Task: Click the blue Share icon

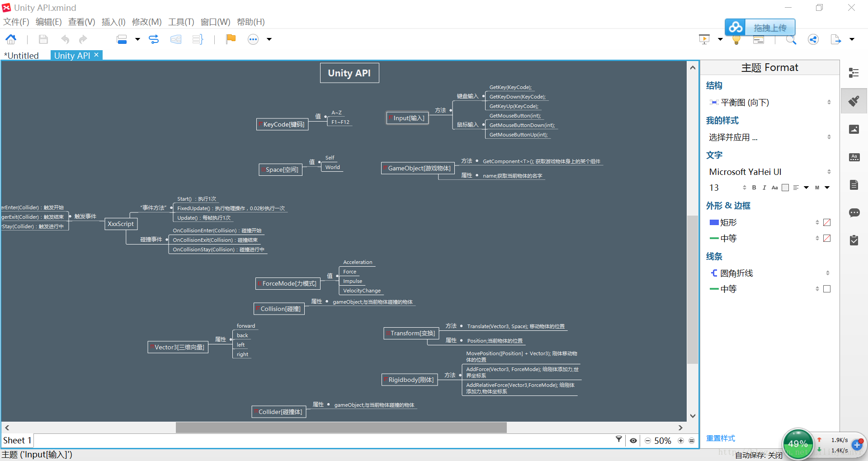Action: pos(813,39)
